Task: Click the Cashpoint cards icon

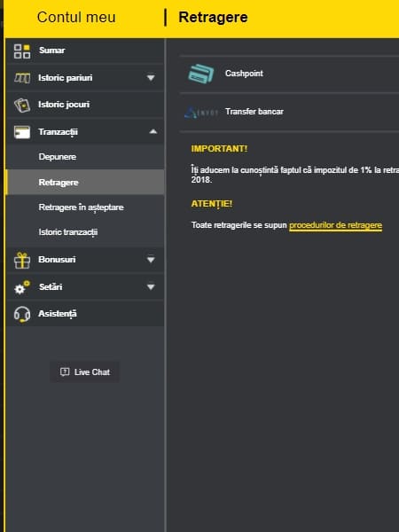Action: 201,74
